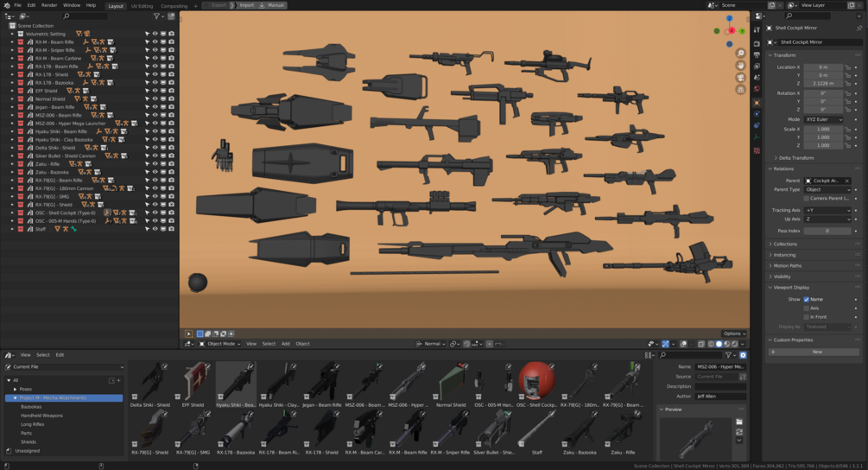Select the OSC - Shell Cockpit asset thumbnail
Image resolution: width=868 pixels, height=470 pixels.
536,381
